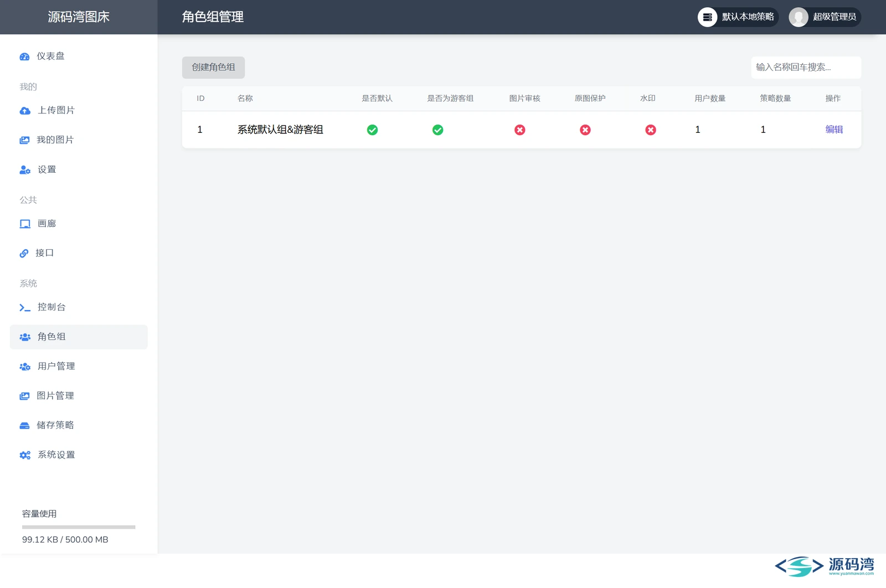Click the 系统默认组&游客组 name cell
The height and width of the screenshot is (588, 886).
coord(280,130)
